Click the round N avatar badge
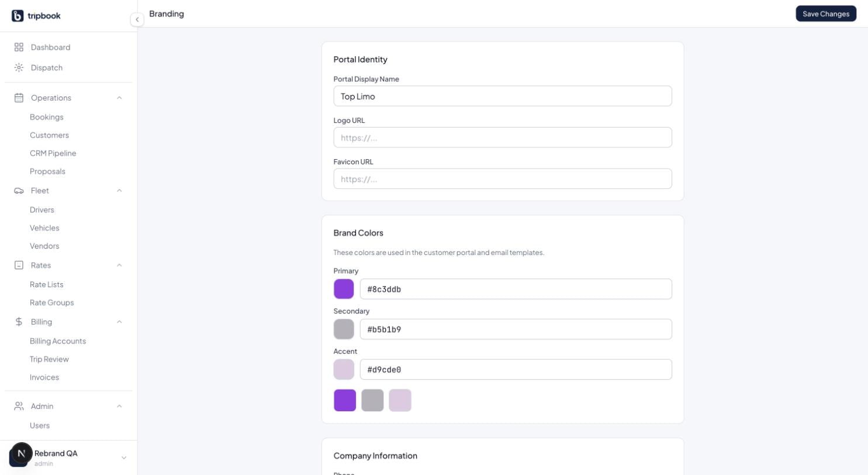 [22, 453]
